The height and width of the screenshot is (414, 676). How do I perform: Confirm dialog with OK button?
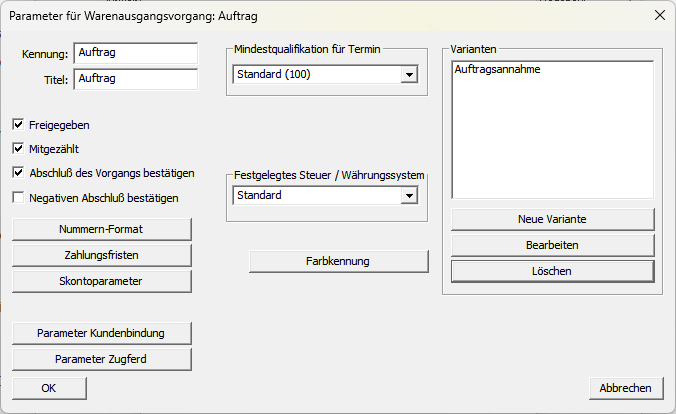tap(49, 388)
